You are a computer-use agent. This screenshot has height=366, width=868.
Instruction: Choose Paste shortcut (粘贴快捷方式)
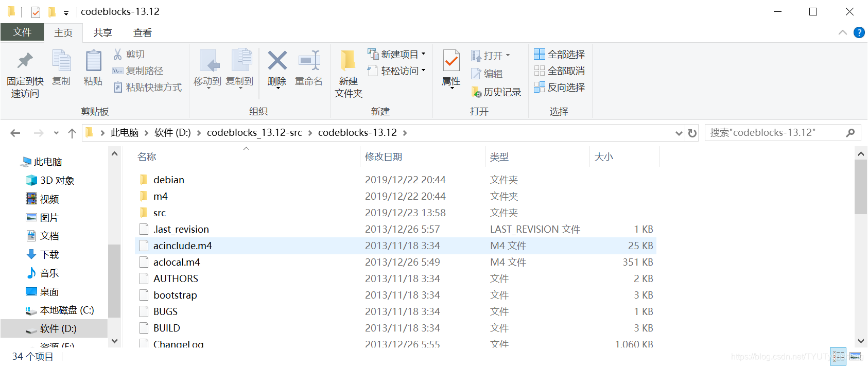click(x=148, y=87)
